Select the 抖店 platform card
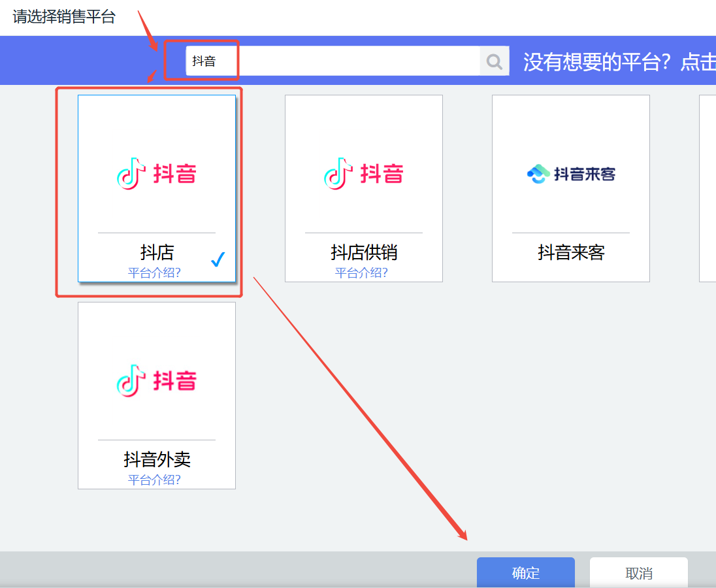Viewport: 716px width, 588px height. [157, 188]
